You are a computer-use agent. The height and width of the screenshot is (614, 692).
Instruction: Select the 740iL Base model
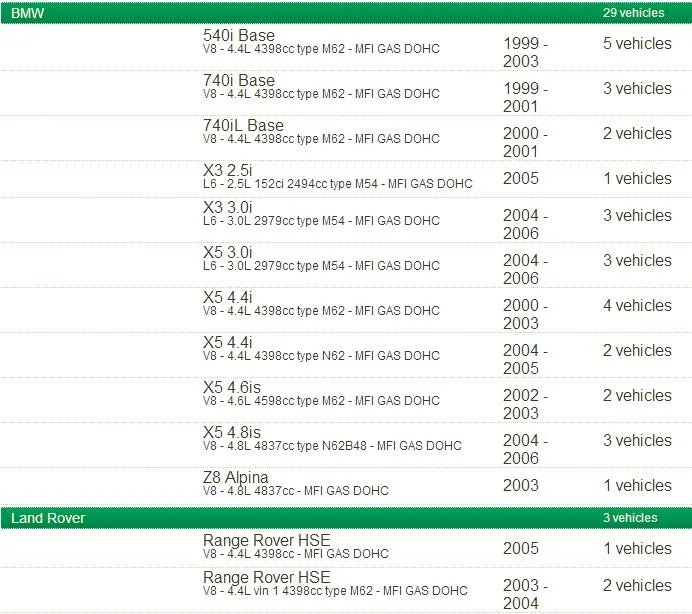coord(346,138)
